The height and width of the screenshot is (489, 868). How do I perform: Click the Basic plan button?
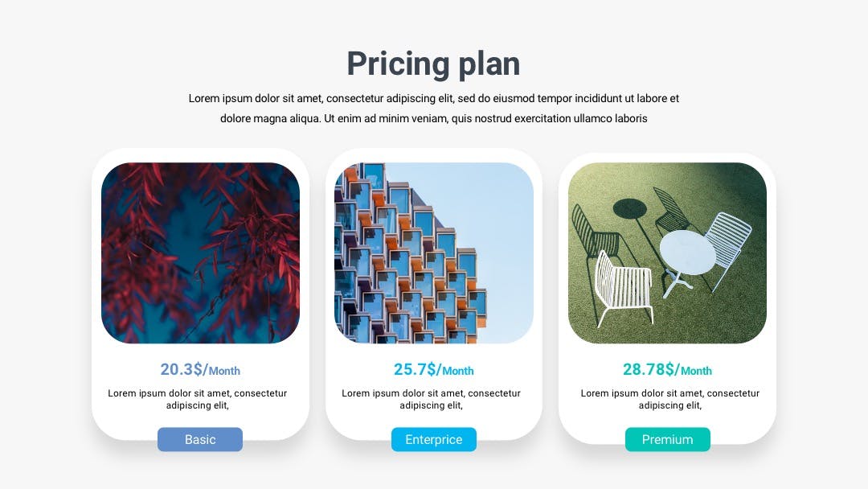(200, 439)
